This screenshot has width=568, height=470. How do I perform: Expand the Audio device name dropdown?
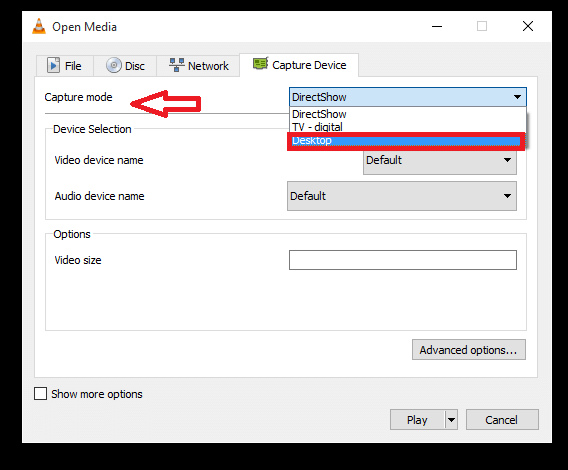coord(402,196)
